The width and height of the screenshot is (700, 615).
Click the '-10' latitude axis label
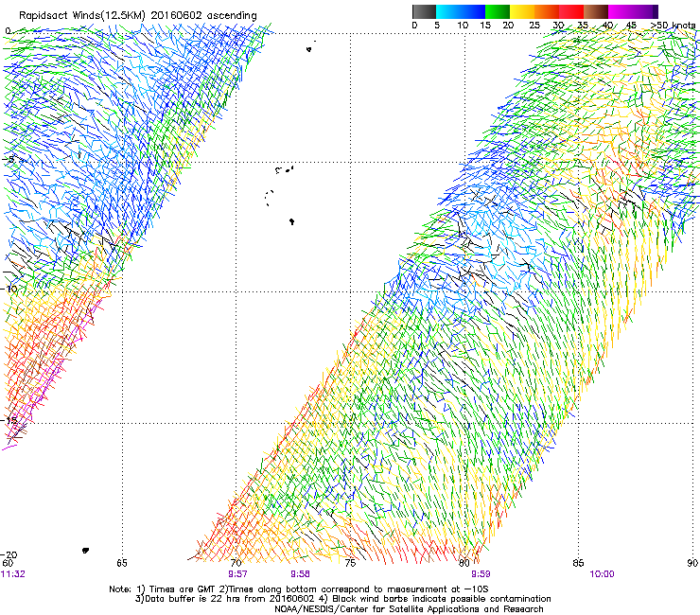(x=9, y=289)
